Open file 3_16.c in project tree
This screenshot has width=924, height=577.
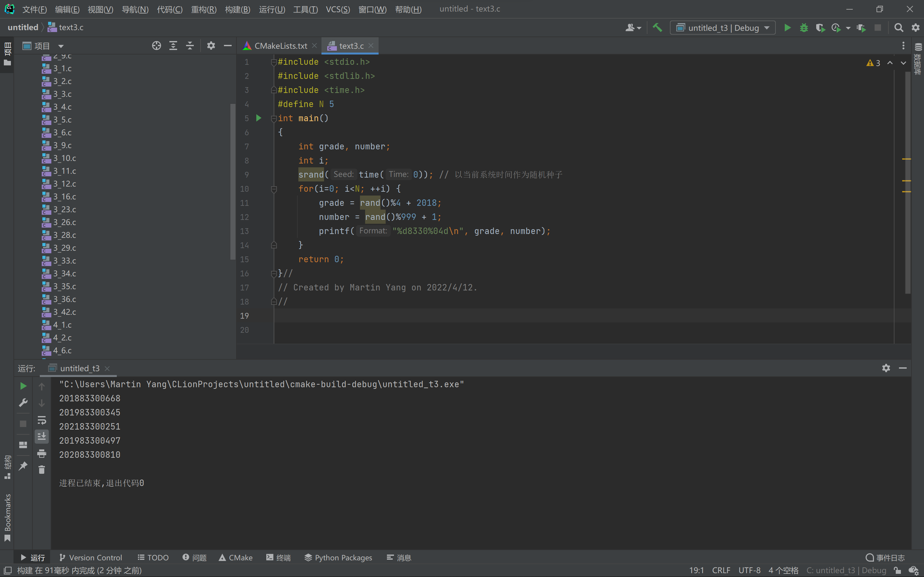(64, 197)
